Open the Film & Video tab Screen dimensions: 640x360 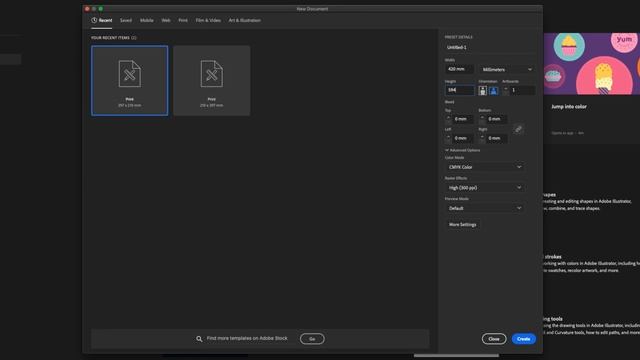[208, 20]
